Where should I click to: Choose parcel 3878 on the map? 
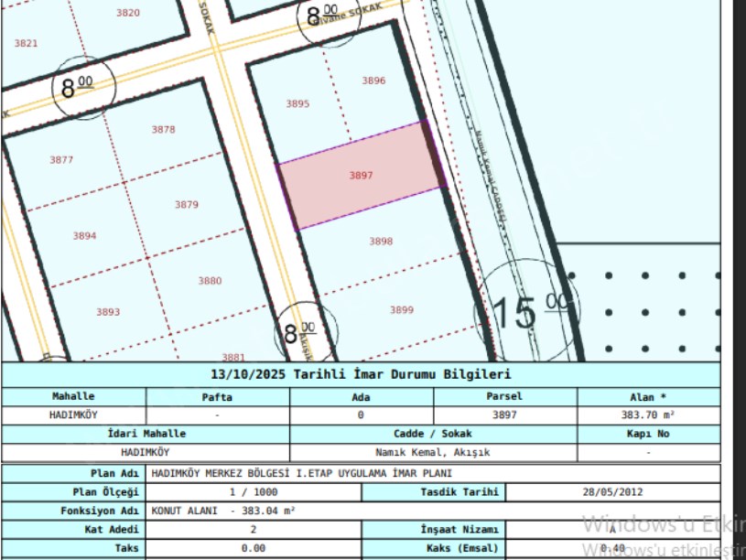tap(163, 130)
